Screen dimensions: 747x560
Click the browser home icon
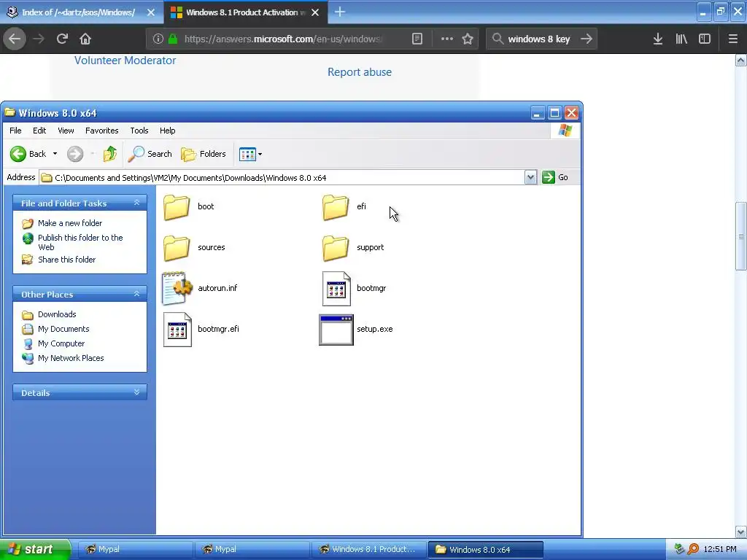click(85, 39)
